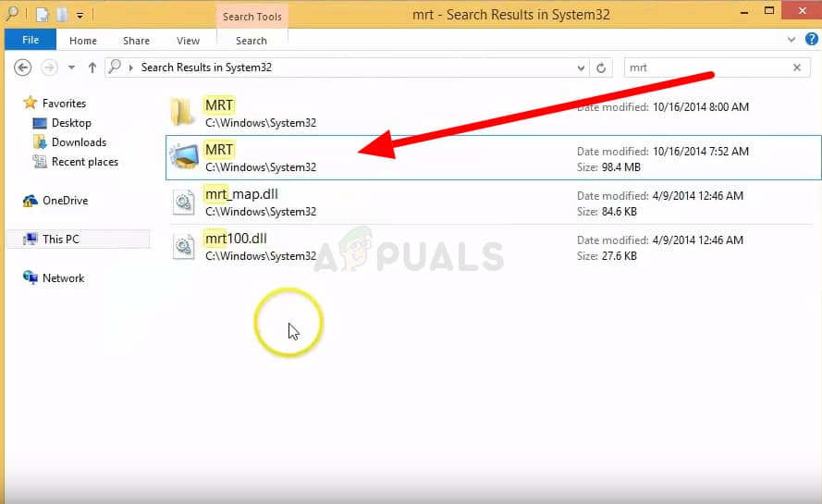Open the Share ribbon tab
This screenshot has width=822, height=504.
136,41
